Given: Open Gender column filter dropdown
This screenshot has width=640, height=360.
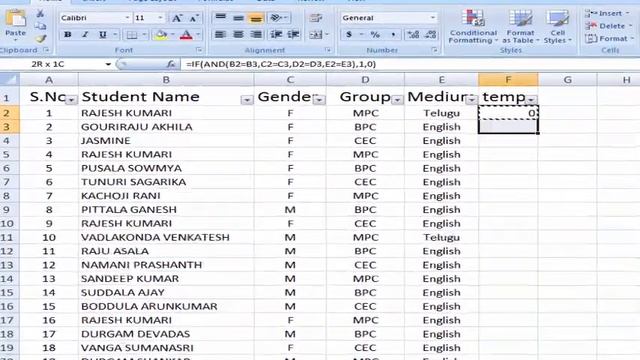Looking at the screenshot, I should [x=319, y=100].
